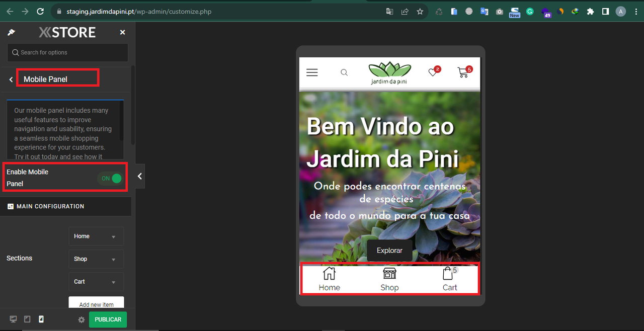Viewport: 644px width, 331px height.
Task: Open the Home section dropdown
Action: [x=96, y=236]
